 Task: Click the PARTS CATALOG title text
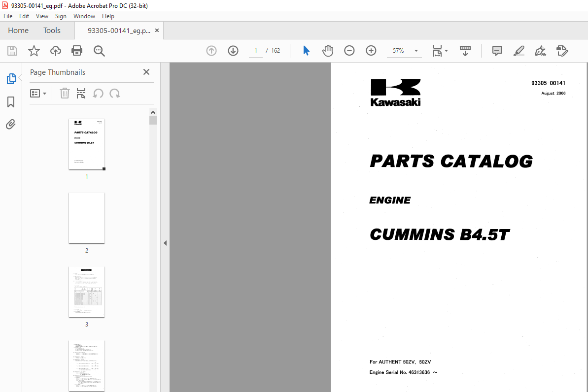[x=451, y=161]
